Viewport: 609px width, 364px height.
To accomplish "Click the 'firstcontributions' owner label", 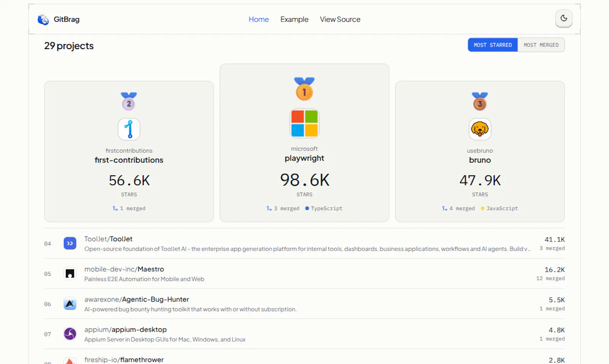I will [x=129, y=151].
